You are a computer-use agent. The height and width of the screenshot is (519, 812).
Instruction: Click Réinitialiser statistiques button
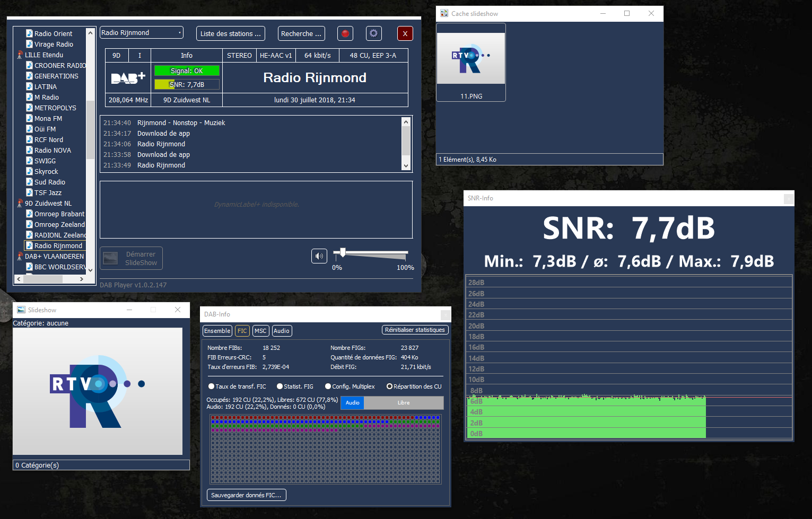(415, 330)
